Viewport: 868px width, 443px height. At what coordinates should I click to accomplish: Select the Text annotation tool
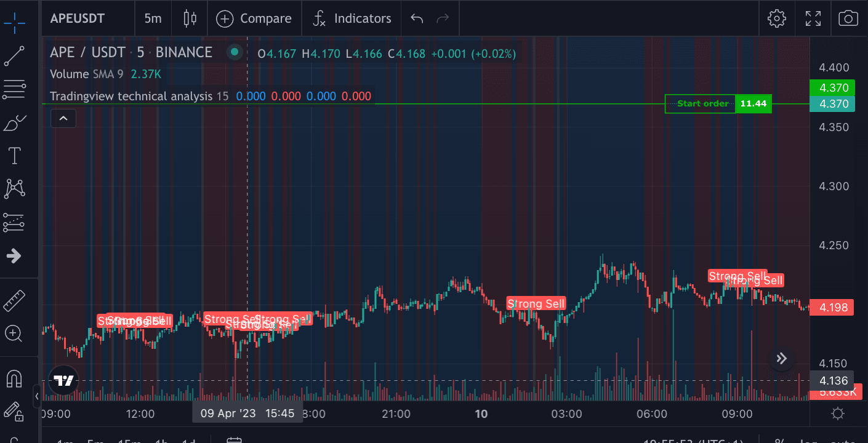14,156
